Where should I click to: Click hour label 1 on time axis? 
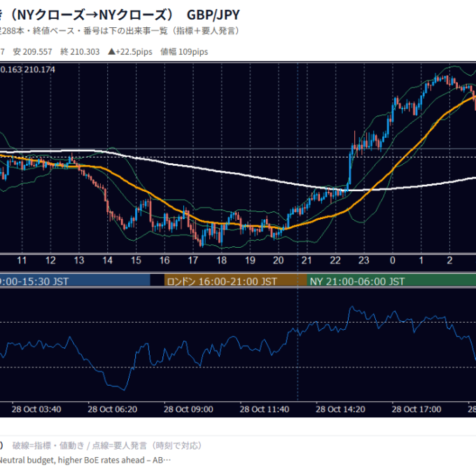click(421, 260)
